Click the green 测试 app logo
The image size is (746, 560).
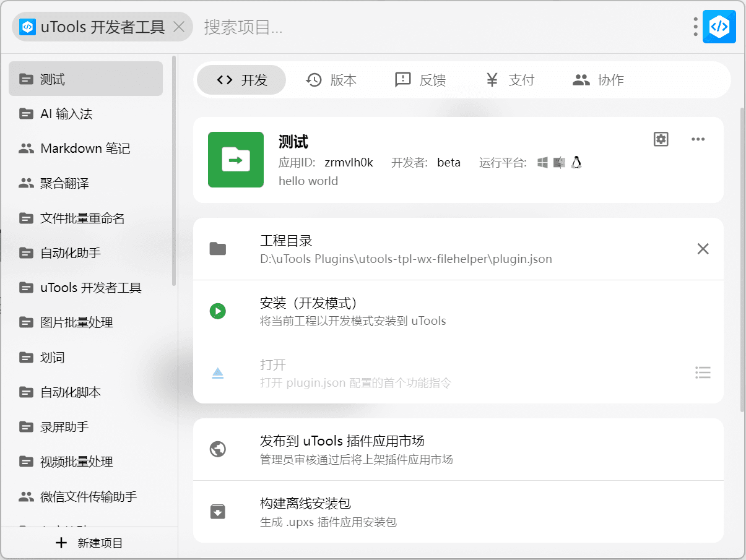236,160
